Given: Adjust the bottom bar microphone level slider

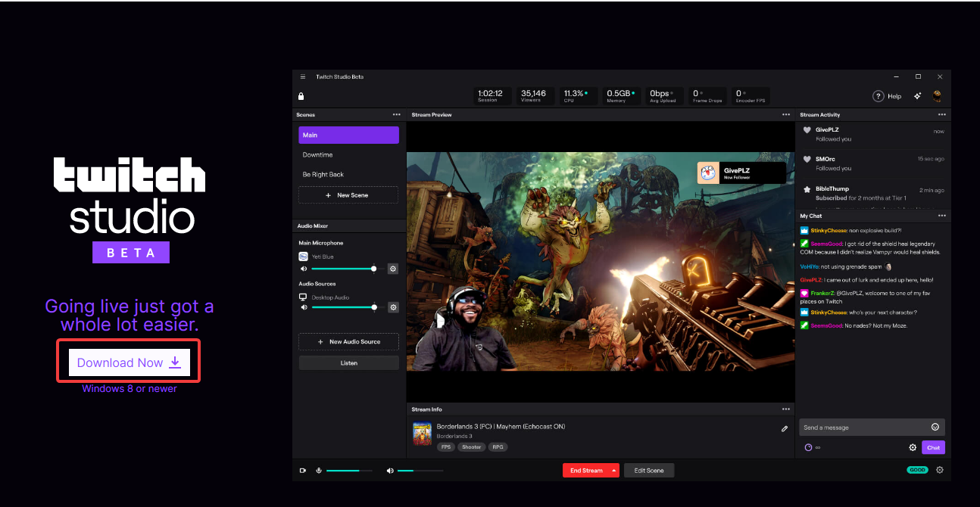Looking at the screenshot, I should 349,471.
